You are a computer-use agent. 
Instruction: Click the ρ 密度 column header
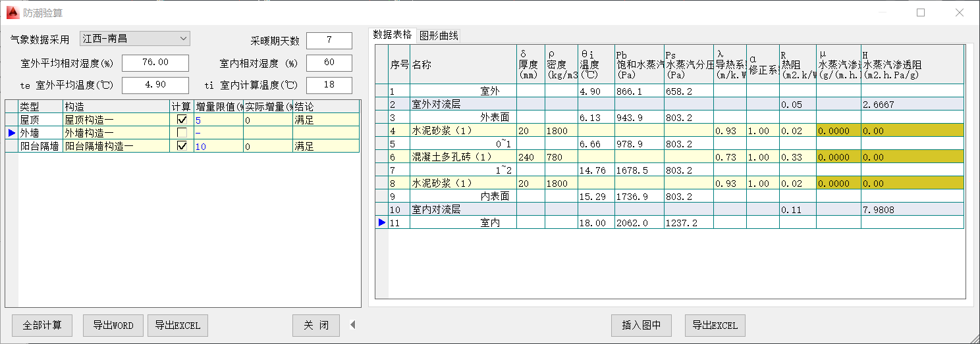click(562, 64)
